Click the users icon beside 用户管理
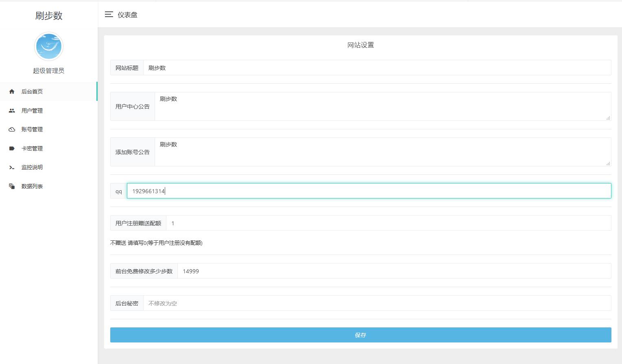 click(12, 111)
